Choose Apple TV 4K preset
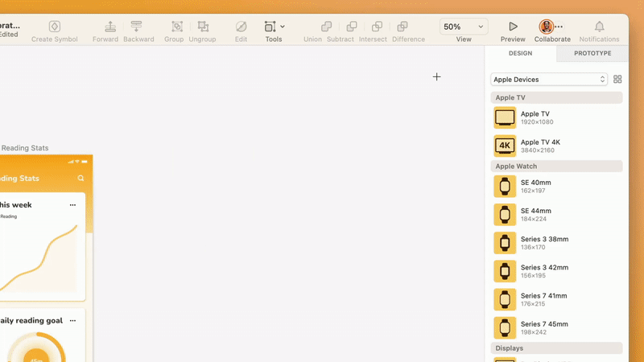Image resolution: width=644 pixels, height=362 pixels. [x=556, y=146]
